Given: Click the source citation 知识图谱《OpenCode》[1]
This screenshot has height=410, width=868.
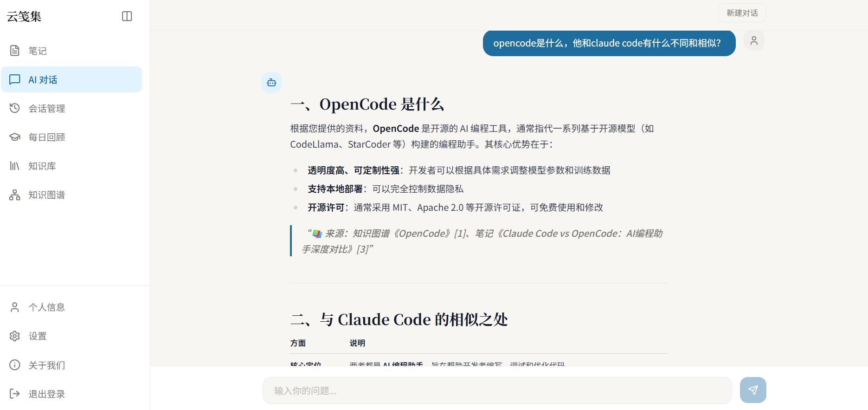Looking at the screenshot, I should 409,234.
